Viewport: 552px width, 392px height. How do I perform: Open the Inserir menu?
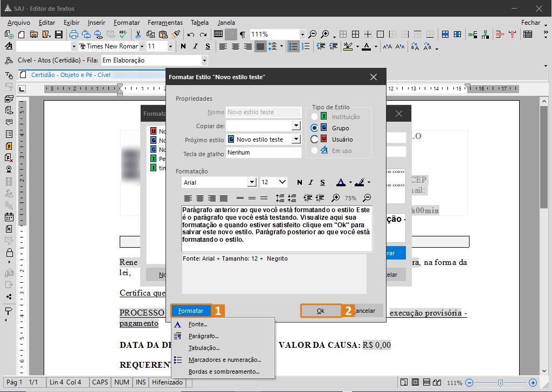click(96, 23)
